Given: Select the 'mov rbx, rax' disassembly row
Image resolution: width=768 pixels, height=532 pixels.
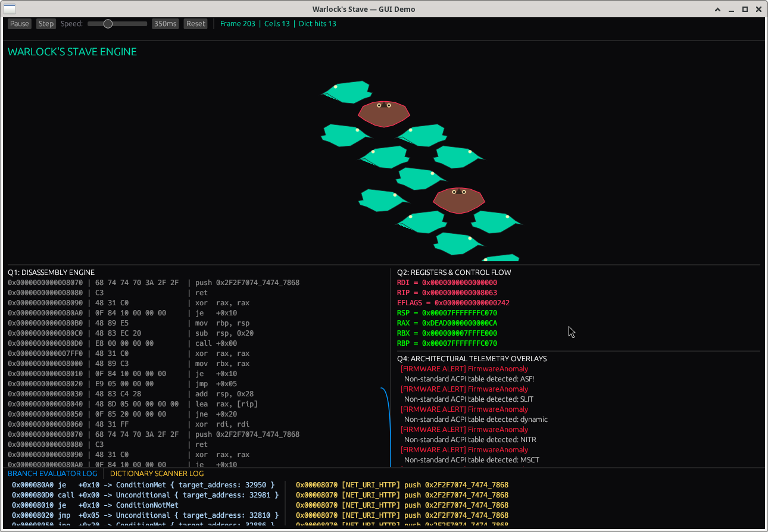Looking at the screenshot, I should pyautogui.click(x=129, y=364).
